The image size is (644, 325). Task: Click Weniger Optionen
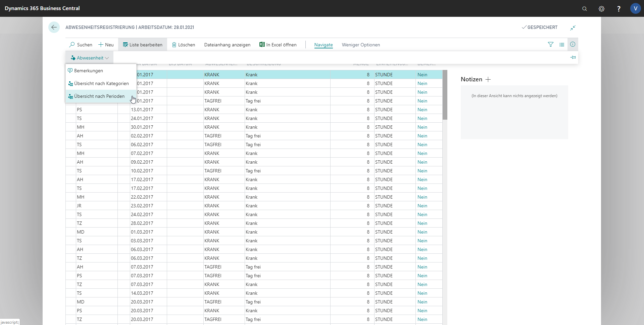(x=361, y=45)
